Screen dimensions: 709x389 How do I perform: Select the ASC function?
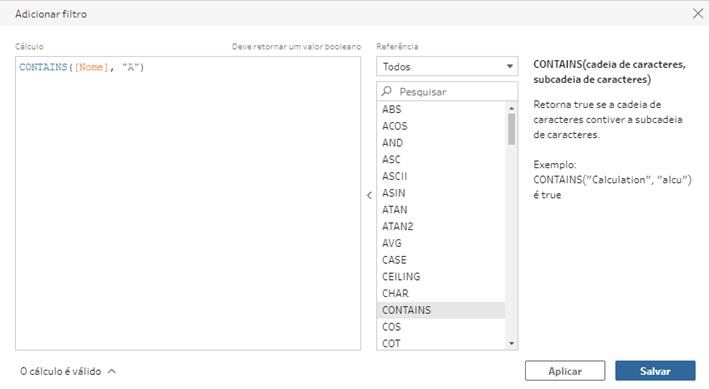click(x=441, y=159)
